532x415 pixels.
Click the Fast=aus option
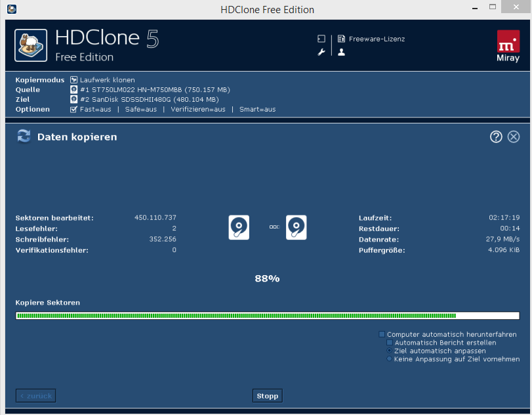tap(95, 110)
